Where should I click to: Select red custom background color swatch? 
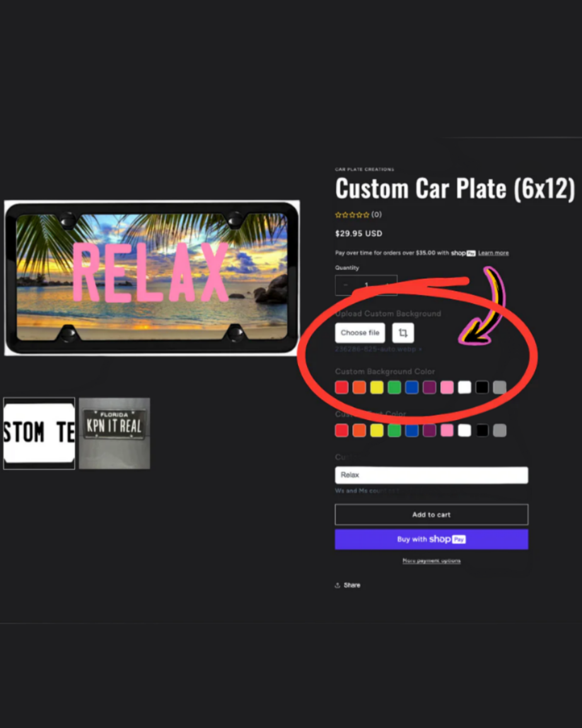[342, 387]
